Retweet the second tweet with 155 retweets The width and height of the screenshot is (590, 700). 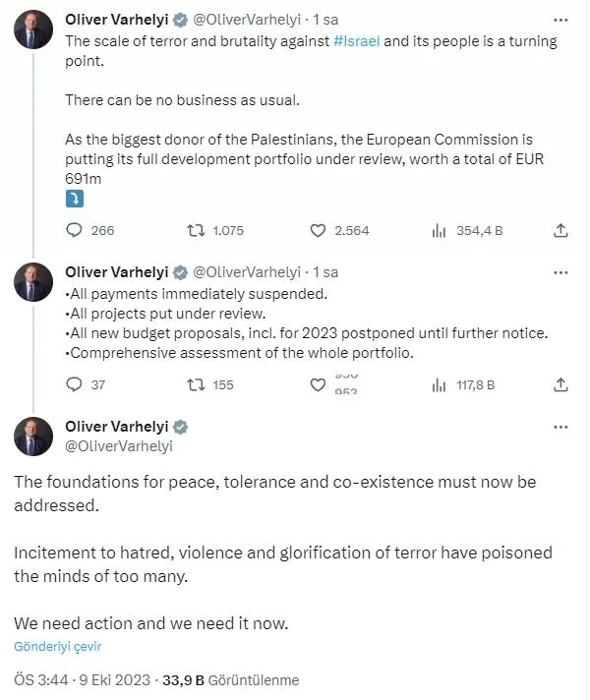(197, 384)
